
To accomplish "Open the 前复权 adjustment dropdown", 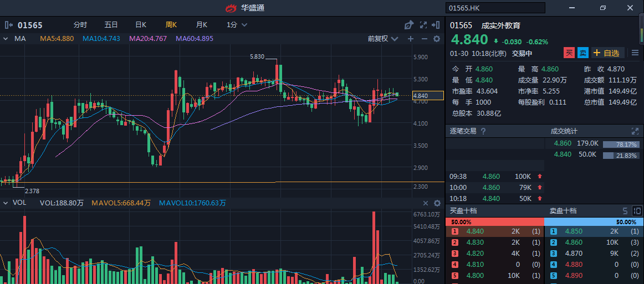I will click(x=383, y=39).
